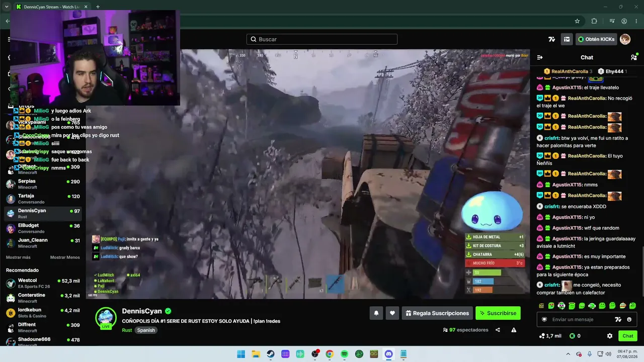Follow the channel with the heart button
The image size is (644, 362).
tap(392, 313)
